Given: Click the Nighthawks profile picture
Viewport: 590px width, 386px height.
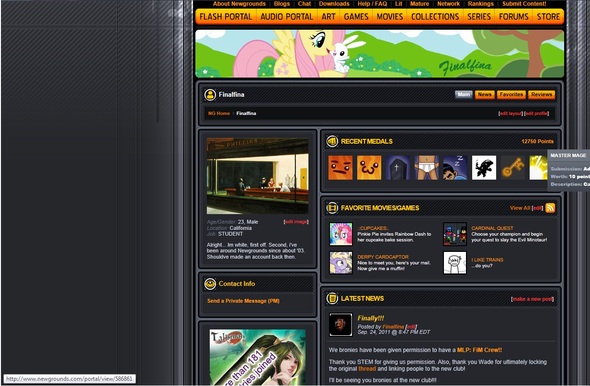Looking at the screenshot, I should [x=257, y=176].
